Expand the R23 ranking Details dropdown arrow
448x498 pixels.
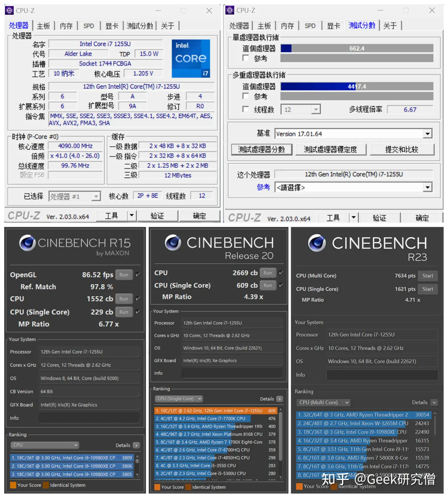434,403
